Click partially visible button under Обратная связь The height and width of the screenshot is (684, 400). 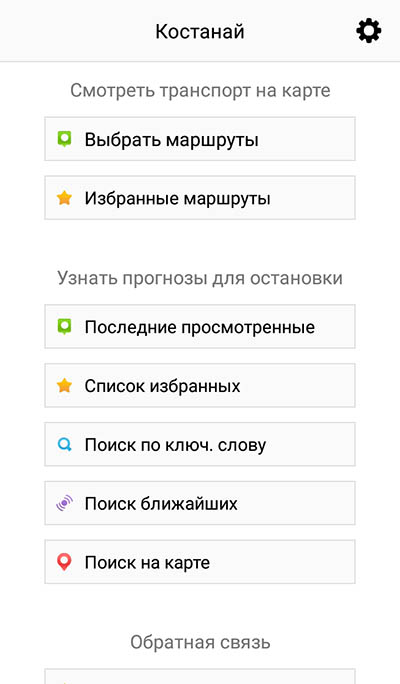pyautogui.click(x=200, y=677)
